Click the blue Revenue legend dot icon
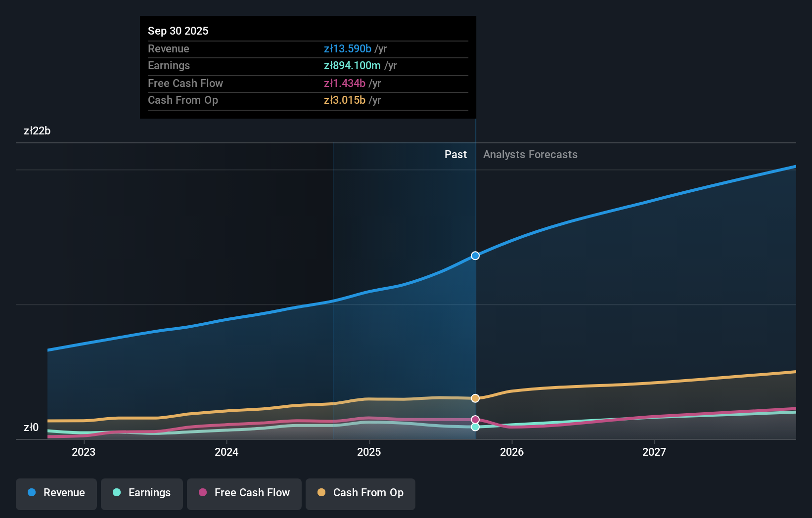812x518 pixels. (x=31, y=492)
